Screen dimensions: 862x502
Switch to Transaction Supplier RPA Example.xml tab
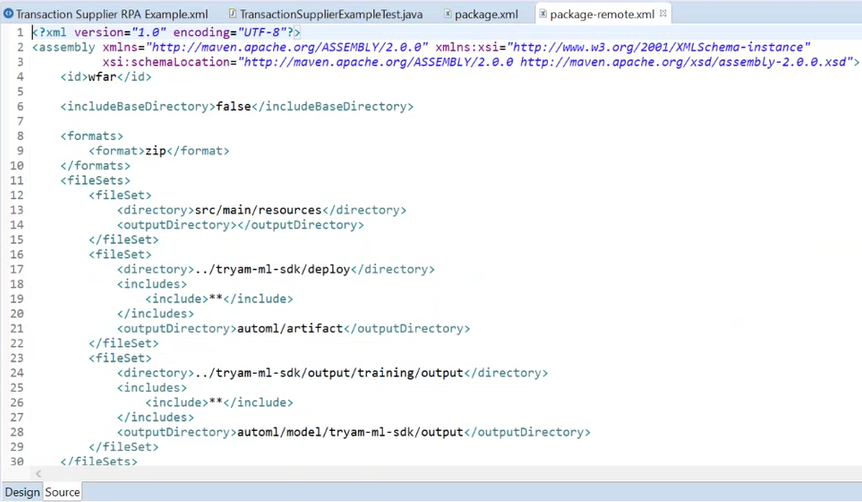point(112,14)
